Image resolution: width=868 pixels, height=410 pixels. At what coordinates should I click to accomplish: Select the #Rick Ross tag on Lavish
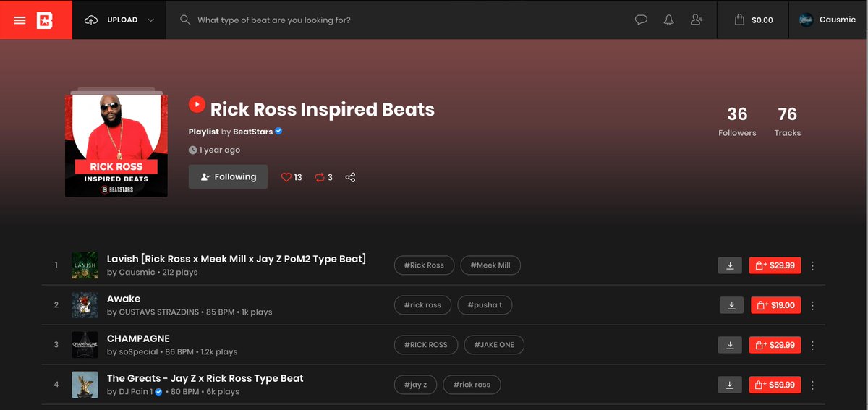click(x=425, y=265)
